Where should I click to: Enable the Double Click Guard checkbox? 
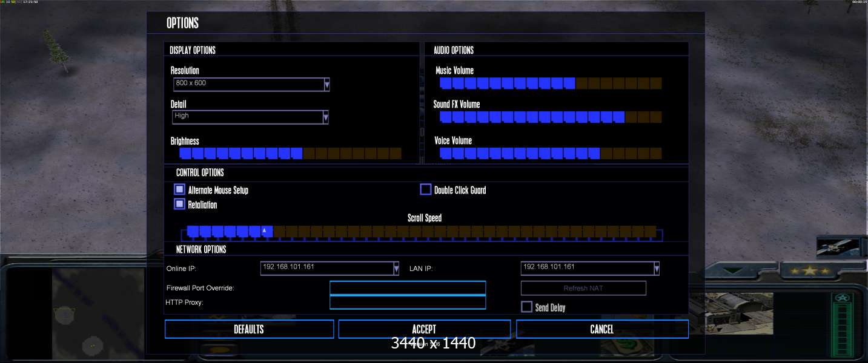pos(426,189)
